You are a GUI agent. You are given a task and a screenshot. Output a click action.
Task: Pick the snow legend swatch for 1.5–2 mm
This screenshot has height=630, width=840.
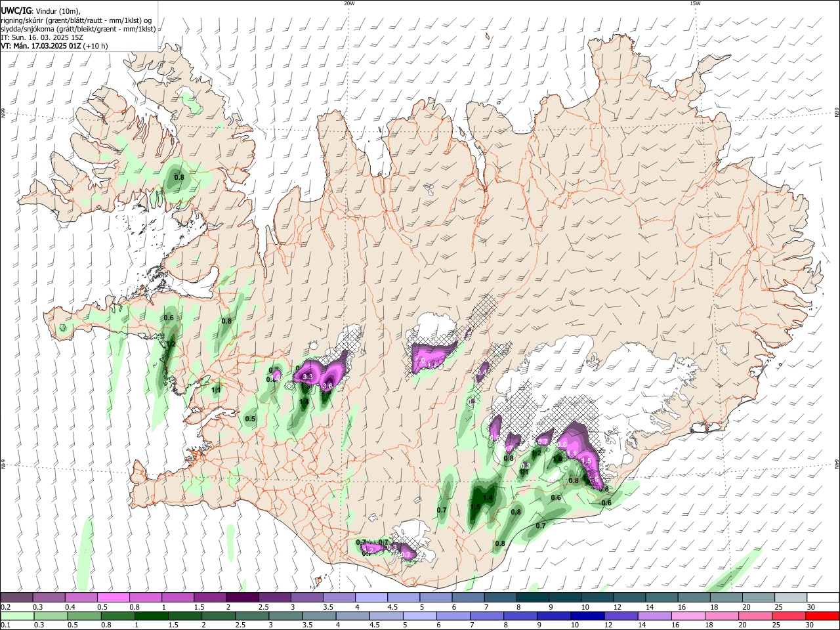[x=210, y=597]
